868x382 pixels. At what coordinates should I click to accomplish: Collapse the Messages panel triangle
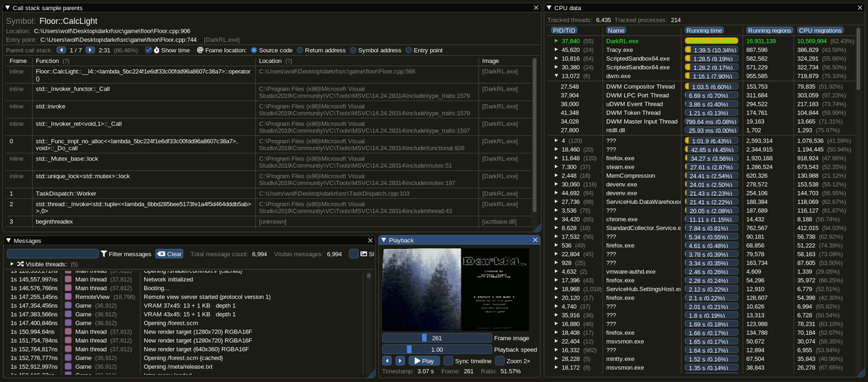(8, 240)
